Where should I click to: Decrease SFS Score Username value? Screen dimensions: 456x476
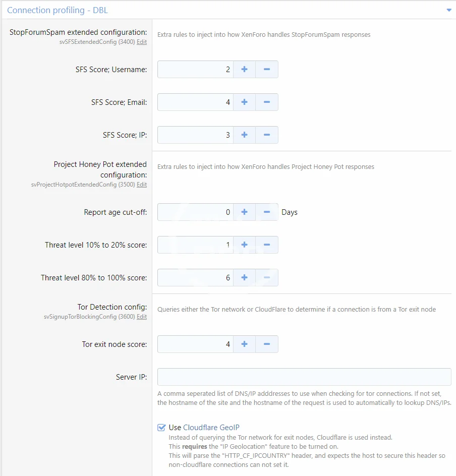click(x=267, y=70)
